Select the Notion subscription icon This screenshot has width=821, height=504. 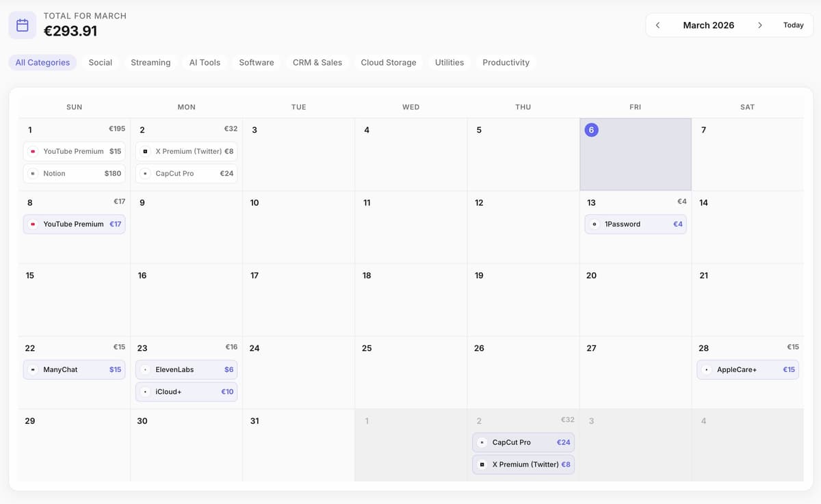[x=32, y=173]
